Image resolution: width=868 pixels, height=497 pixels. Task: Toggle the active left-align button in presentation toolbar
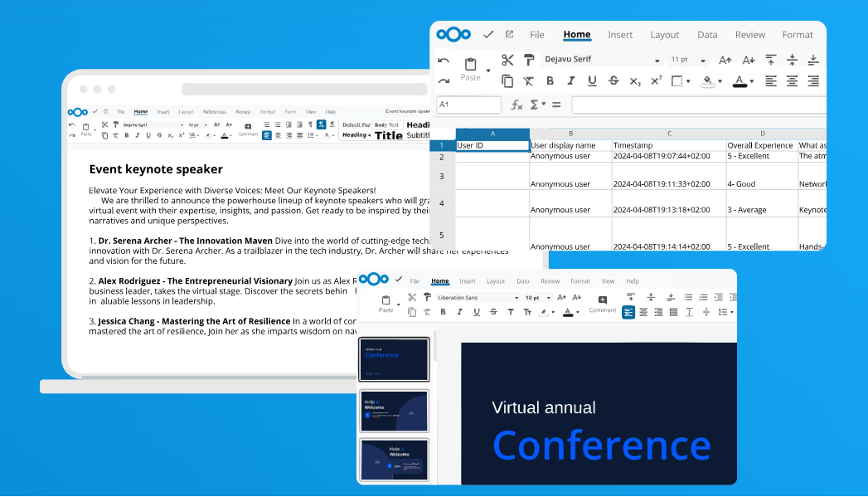628,313
